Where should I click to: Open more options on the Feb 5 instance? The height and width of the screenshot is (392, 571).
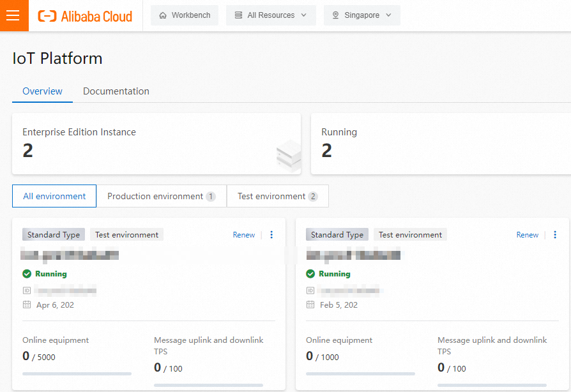(x=555, y=235)
